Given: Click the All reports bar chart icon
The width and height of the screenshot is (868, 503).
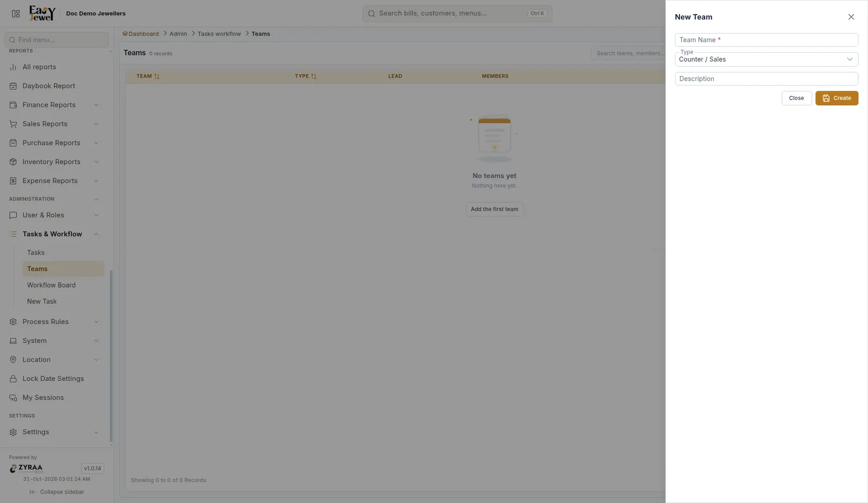Looking at the screenshot, I should pyautogui.click(x=13, y=67).
